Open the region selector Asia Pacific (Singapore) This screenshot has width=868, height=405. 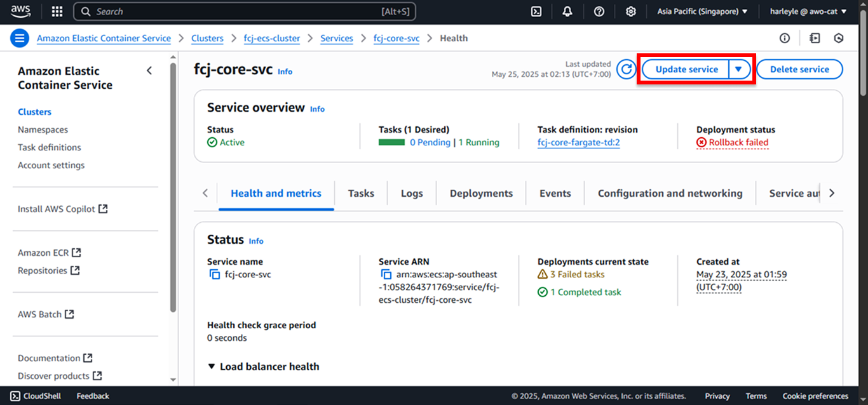[x=702, y=11]
